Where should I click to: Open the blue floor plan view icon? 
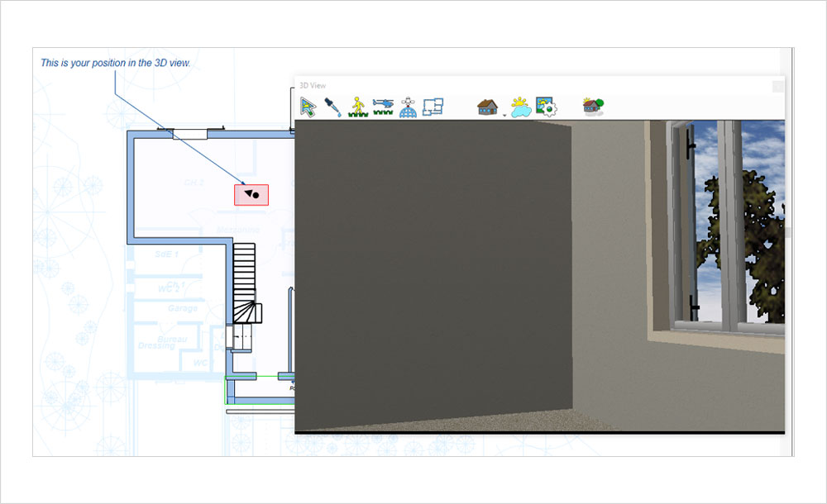pos(433,107)
